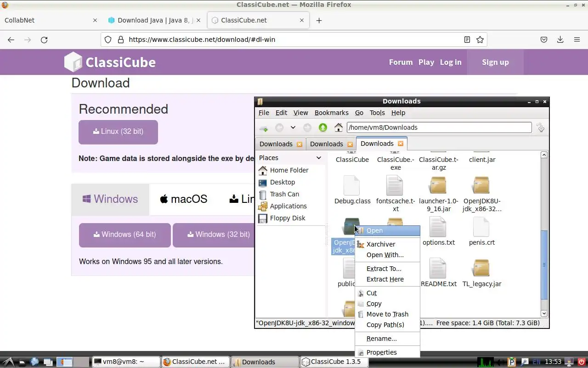
Task: Open the Forum link in ClassiCube header
Action: [401, 62]
